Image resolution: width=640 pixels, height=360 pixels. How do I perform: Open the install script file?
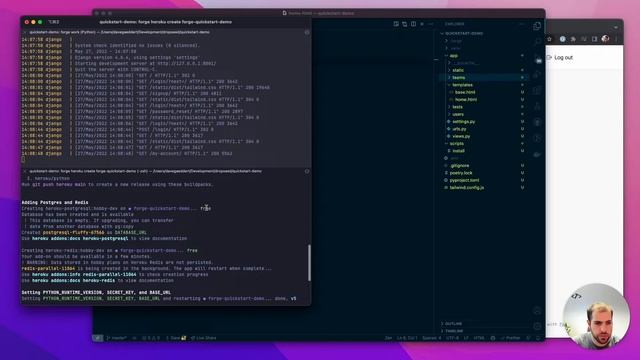[x=458, y=151]
